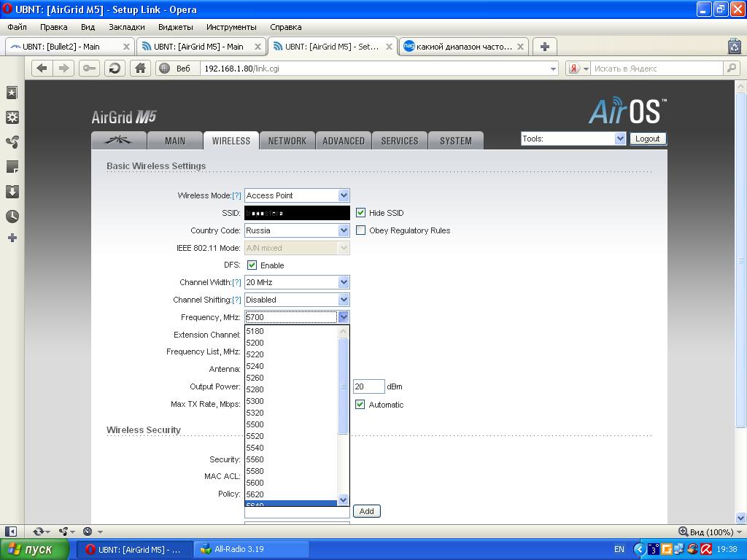Enable the Obey Regulatory Rules checkbox
The height and width of the screenshot is (560, 747).
tap(360, 230)
